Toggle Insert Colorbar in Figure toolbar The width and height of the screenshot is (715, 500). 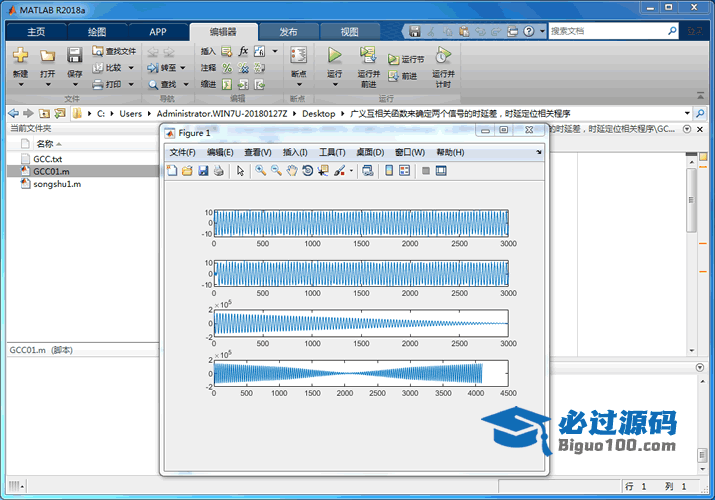[x=389, y=171]
